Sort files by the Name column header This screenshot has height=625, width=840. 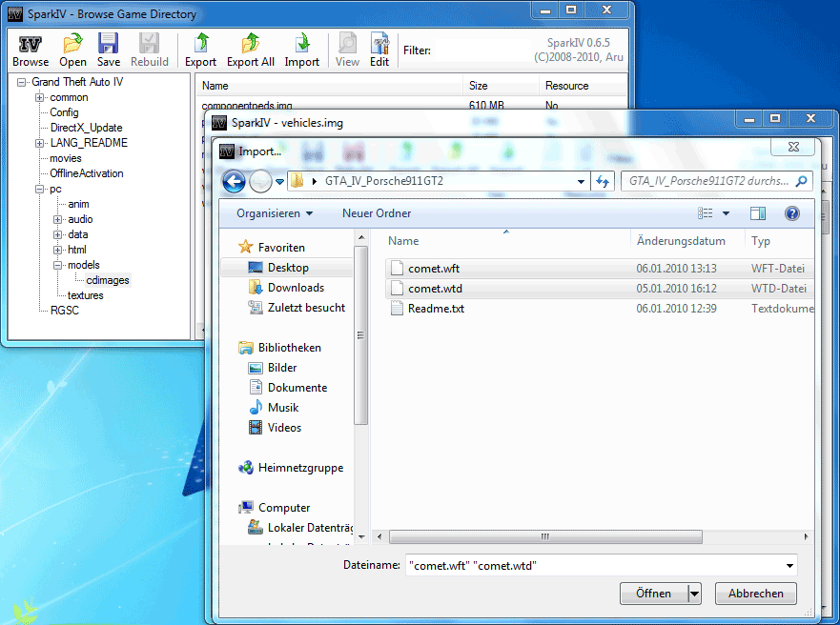506,241
